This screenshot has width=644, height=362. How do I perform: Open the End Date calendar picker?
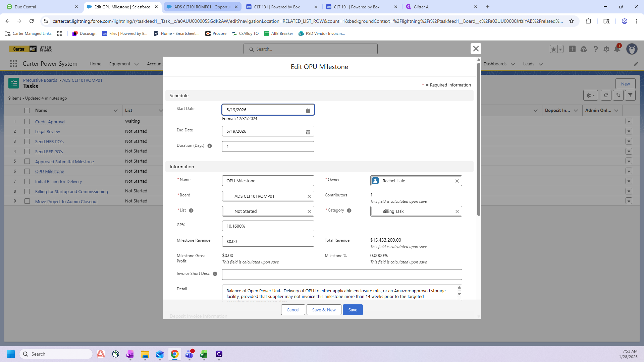pyautogui.click(x=308, y=132)
